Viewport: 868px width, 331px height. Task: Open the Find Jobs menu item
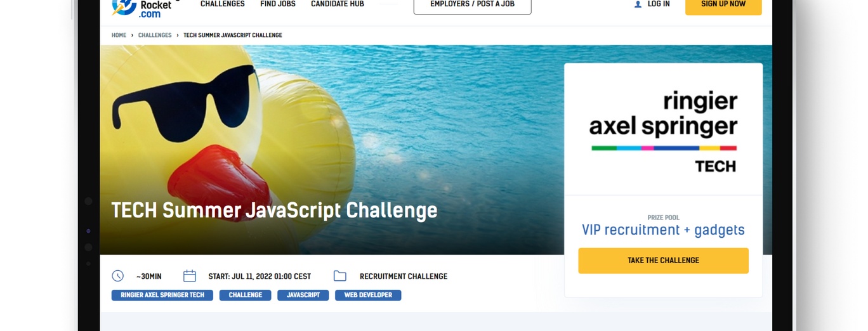coord(278,4)
